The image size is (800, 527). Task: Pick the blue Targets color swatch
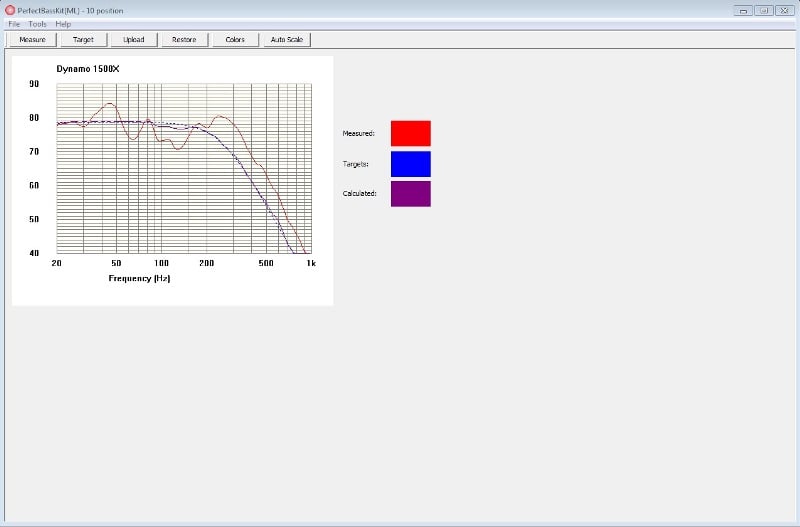point(410,163)
